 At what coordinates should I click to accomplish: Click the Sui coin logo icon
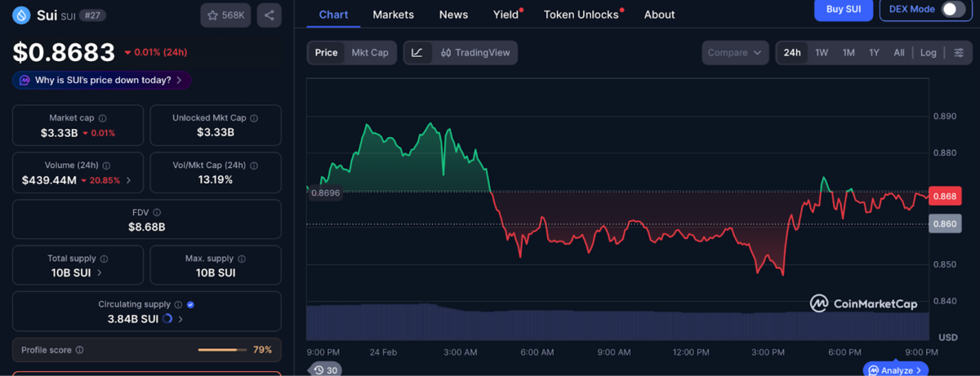click(21, 15)
